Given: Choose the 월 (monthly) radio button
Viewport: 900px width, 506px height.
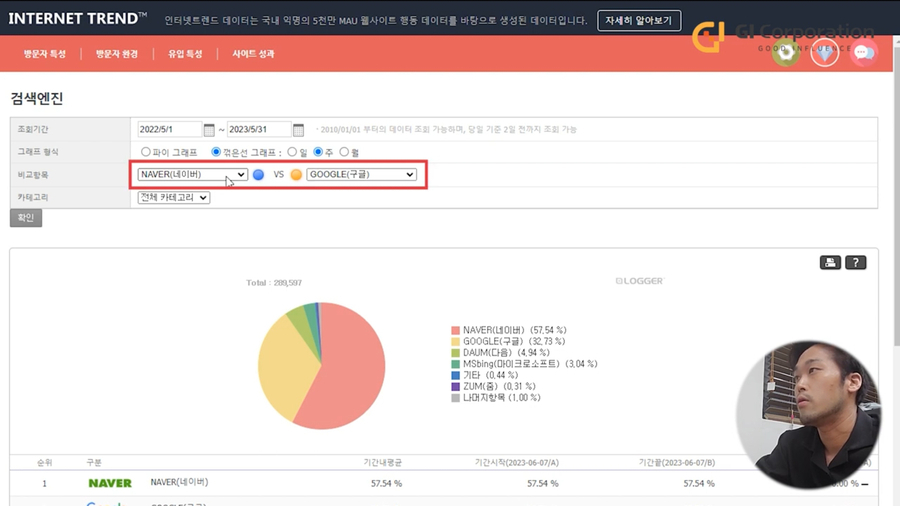Looking at the screenshot, I should click(x=344, y=152).
